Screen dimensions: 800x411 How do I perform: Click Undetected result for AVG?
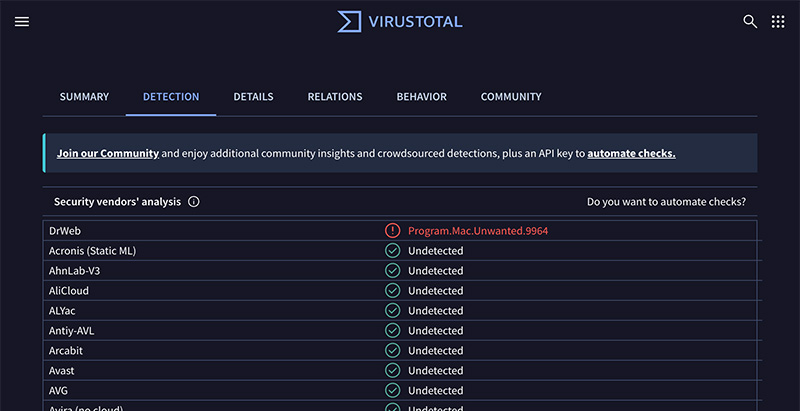coord(436,391)
